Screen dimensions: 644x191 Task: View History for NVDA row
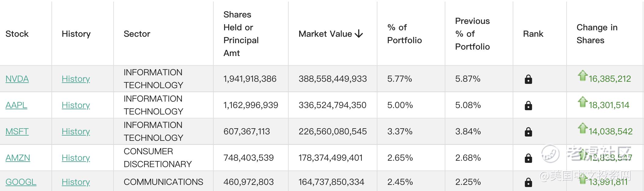(x=76, y=79)
